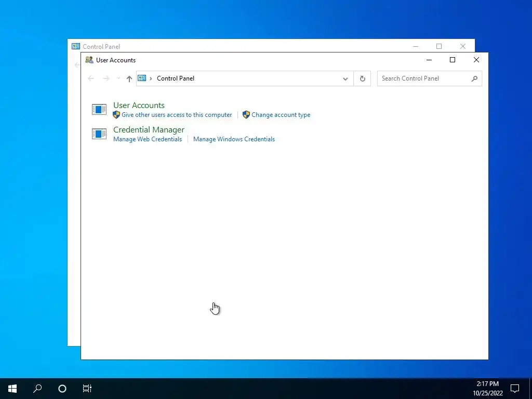Open the Credential Manager heading link
The width and height of the screenshot is (532, 399).
149,129
